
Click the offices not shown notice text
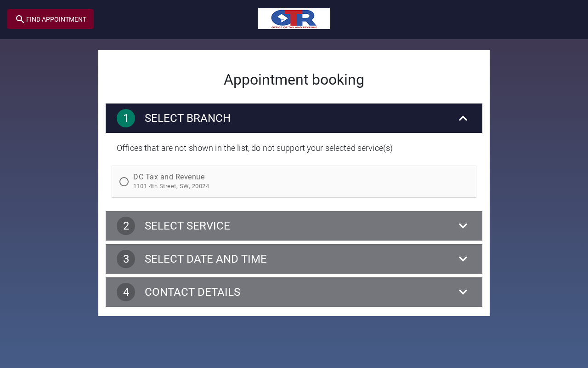(254, 148)
